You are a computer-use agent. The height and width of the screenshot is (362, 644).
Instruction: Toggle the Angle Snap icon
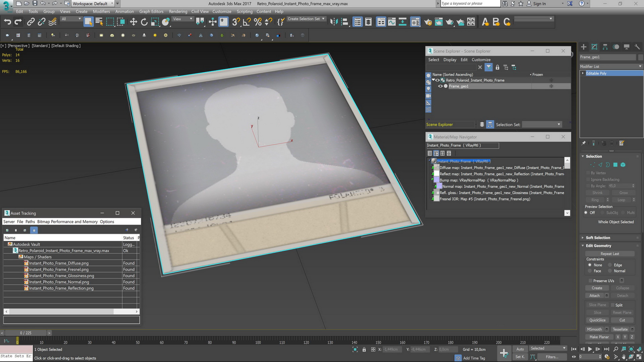point(247,22)
